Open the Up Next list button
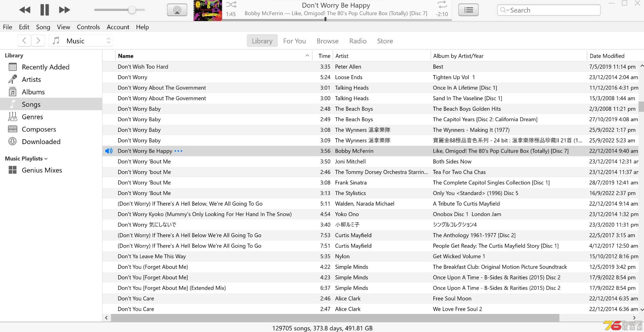644x332 pixels. (469, 10)
